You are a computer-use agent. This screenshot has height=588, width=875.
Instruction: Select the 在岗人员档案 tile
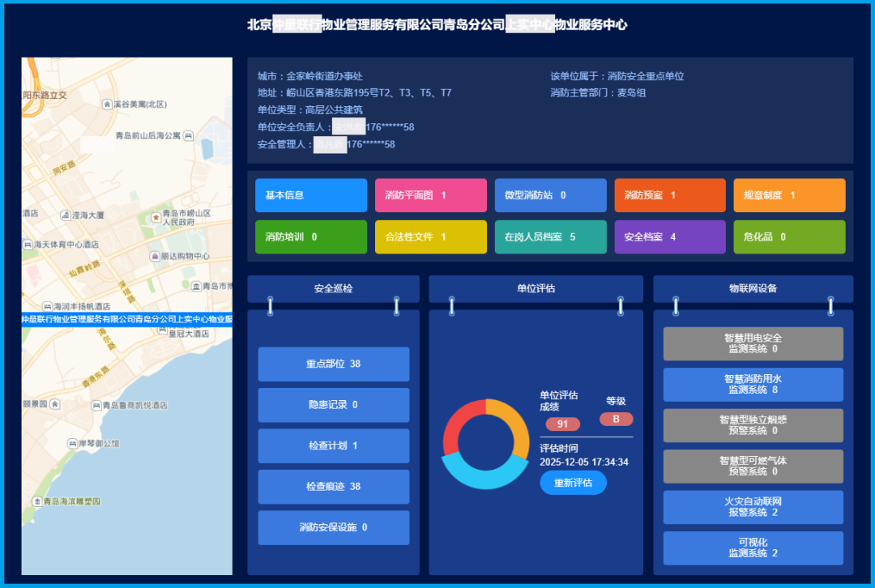550,237
